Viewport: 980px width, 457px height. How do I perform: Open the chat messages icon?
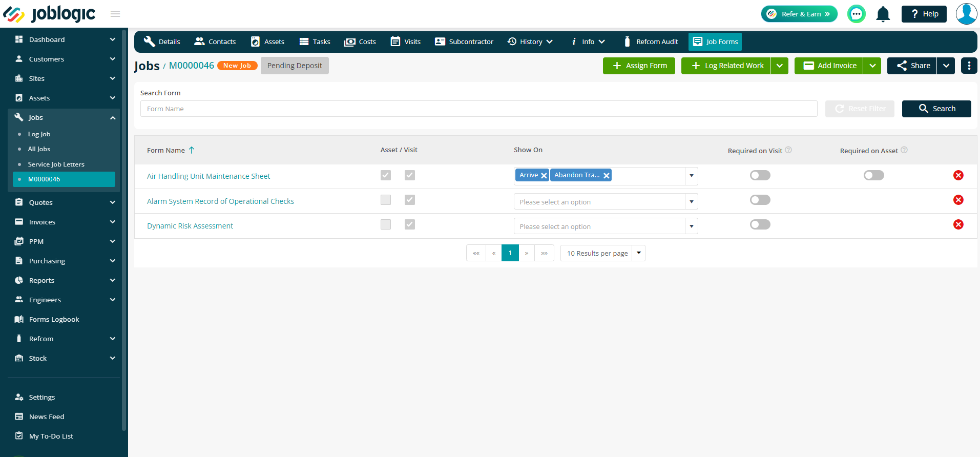pyautogui.click(x=857, y=14)
